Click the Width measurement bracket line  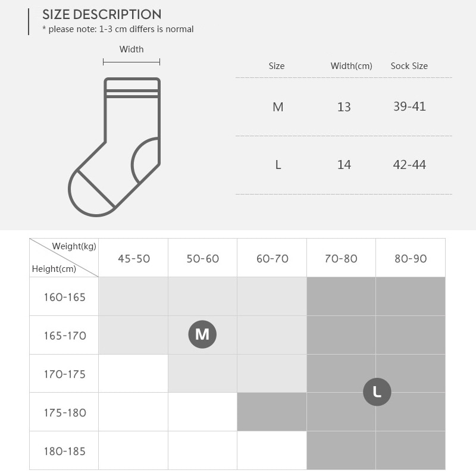(x=131, y=62)
